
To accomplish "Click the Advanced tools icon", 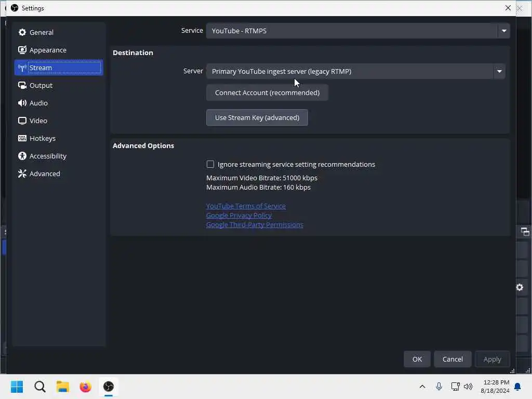I will pyautogui.click(x=22, y=174).
